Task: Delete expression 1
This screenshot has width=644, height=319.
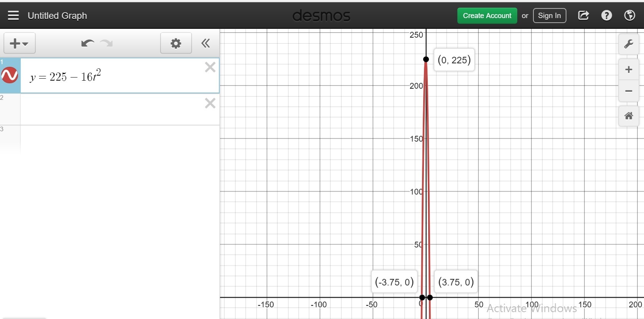Action: 210,67
